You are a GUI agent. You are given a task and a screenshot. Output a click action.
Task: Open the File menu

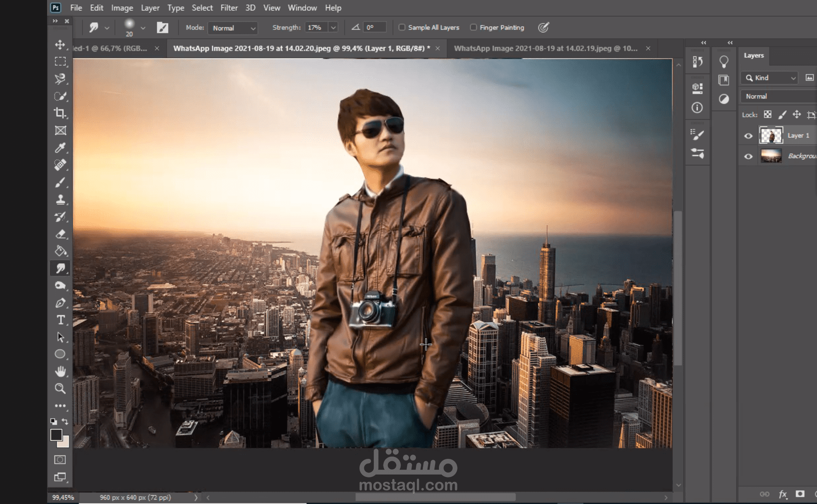coord(76,8)
